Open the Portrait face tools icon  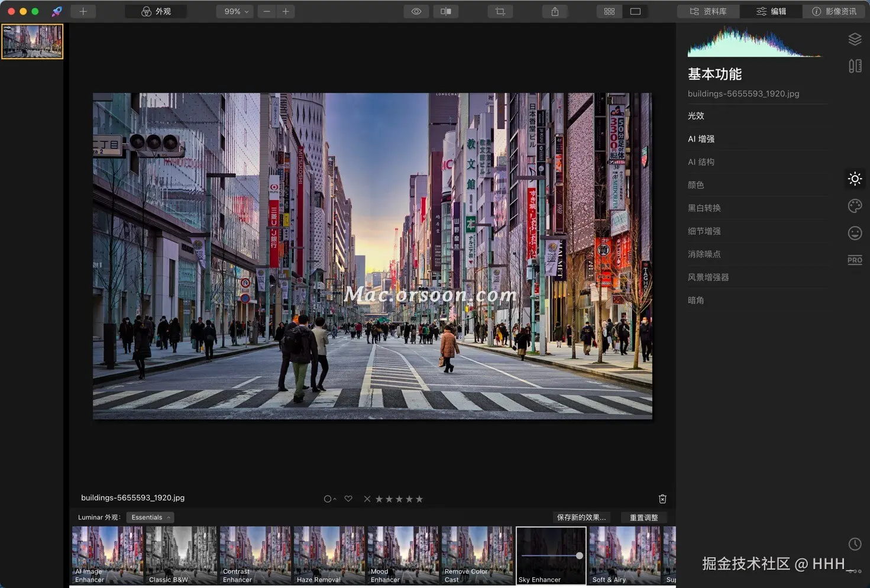855,233
